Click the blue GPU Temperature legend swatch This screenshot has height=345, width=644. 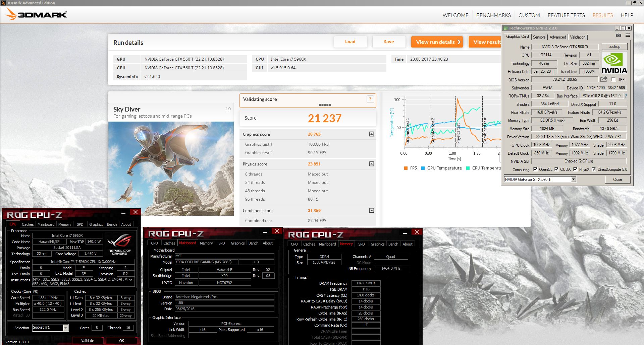[423, 168]
